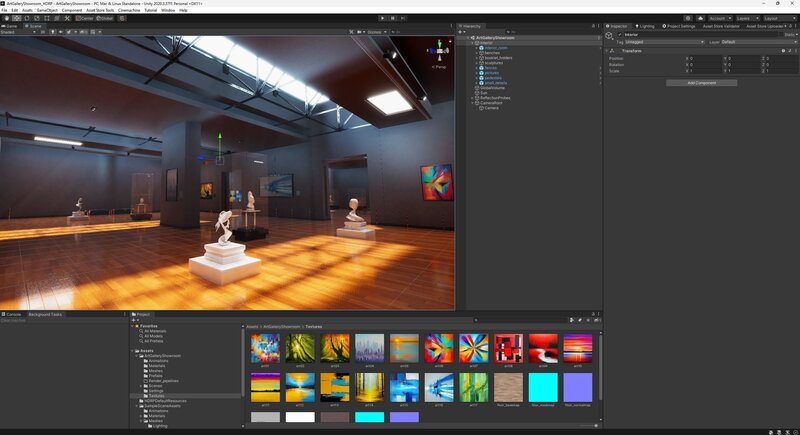Toggle the interior object active checkbox
This screenshot has width=800, height=435.
pos(620,34)
